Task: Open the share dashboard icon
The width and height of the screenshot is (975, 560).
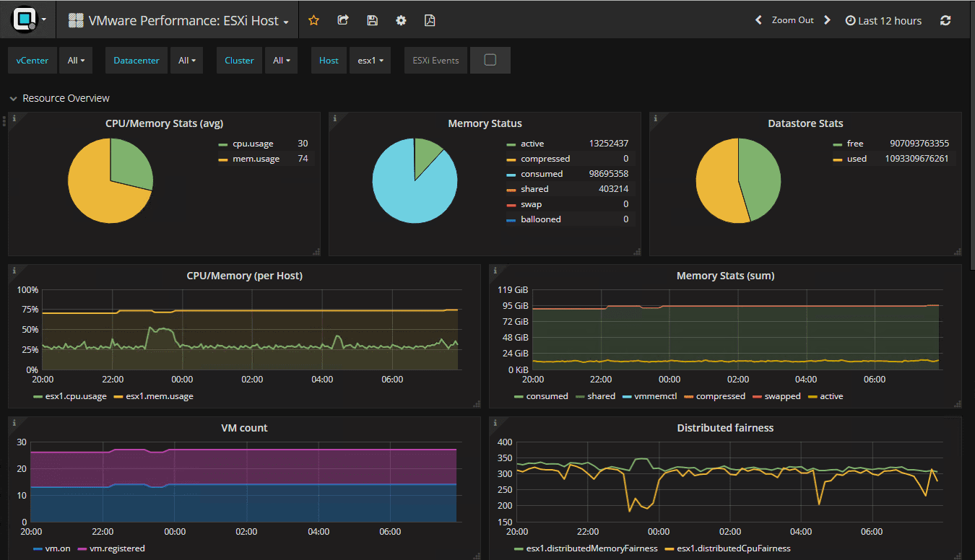Action: [x=343, y=19]
